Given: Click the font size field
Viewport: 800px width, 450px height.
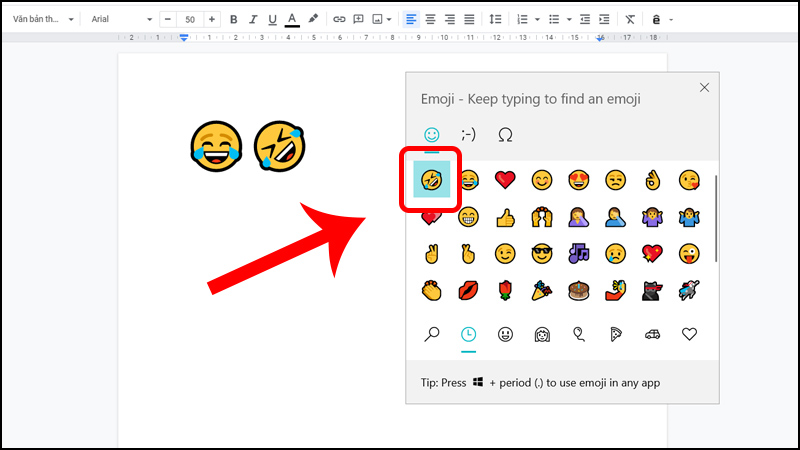Looking at the screenshot, I should (x=189, y=19).
